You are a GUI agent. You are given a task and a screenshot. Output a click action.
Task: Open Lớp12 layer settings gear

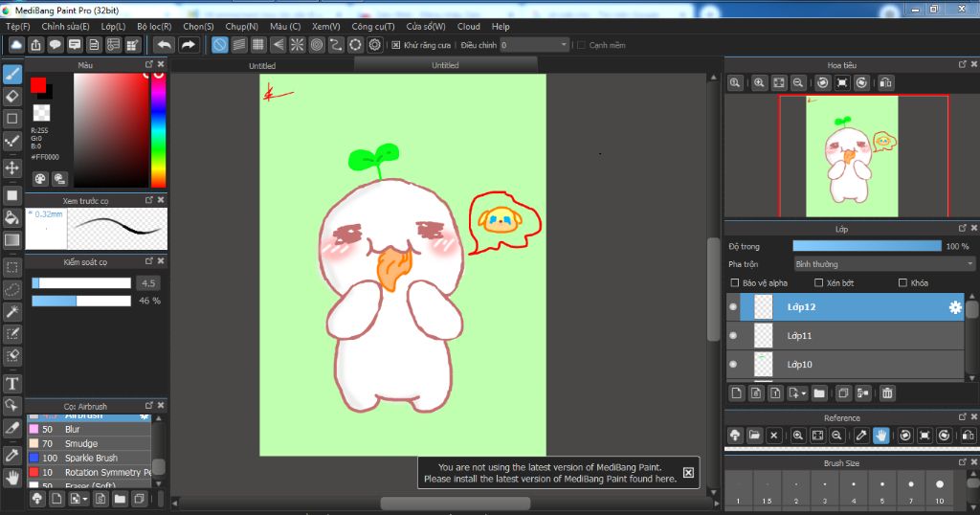[955, 307]
